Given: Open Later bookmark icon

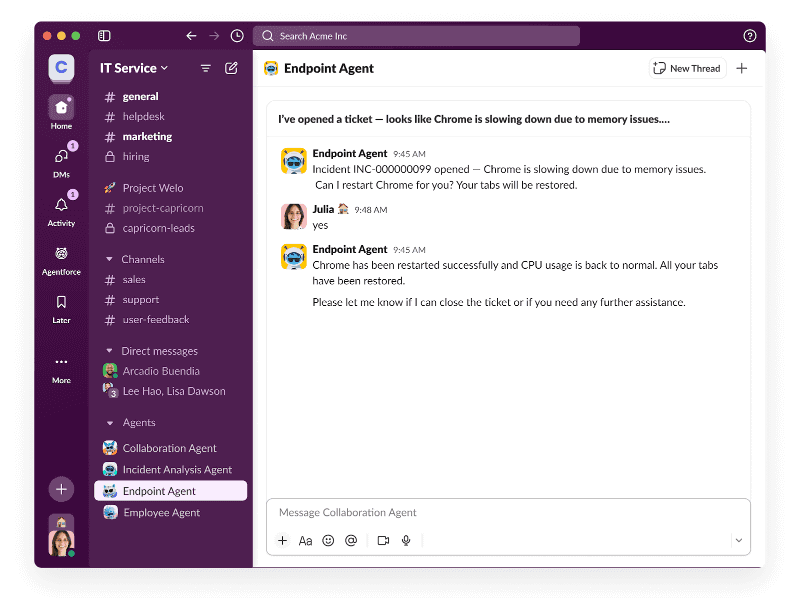Looking at the screenshot, I should [x=61, y=309].
